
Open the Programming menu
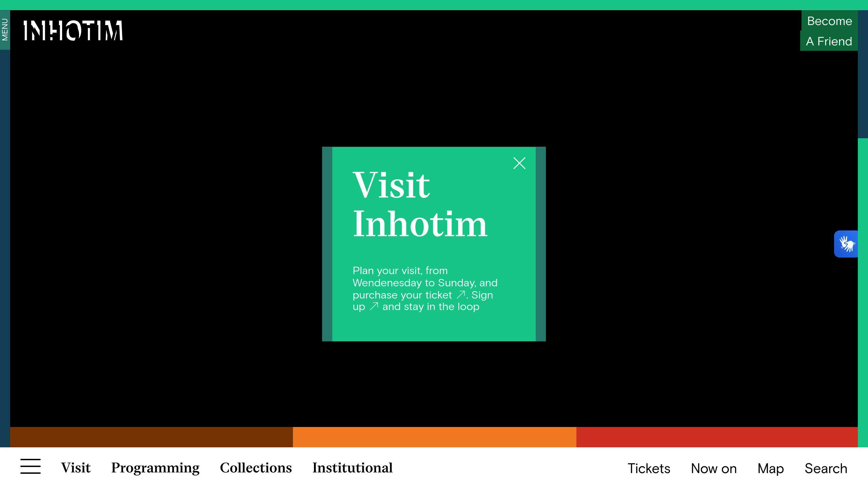(x=155, y=468)
